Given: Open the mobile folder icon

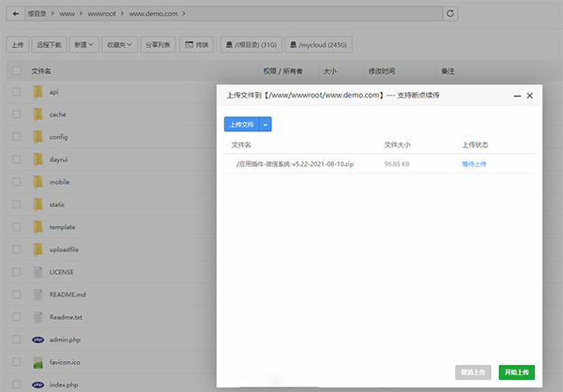Looking at the screenshot, I should pos(38,182).
